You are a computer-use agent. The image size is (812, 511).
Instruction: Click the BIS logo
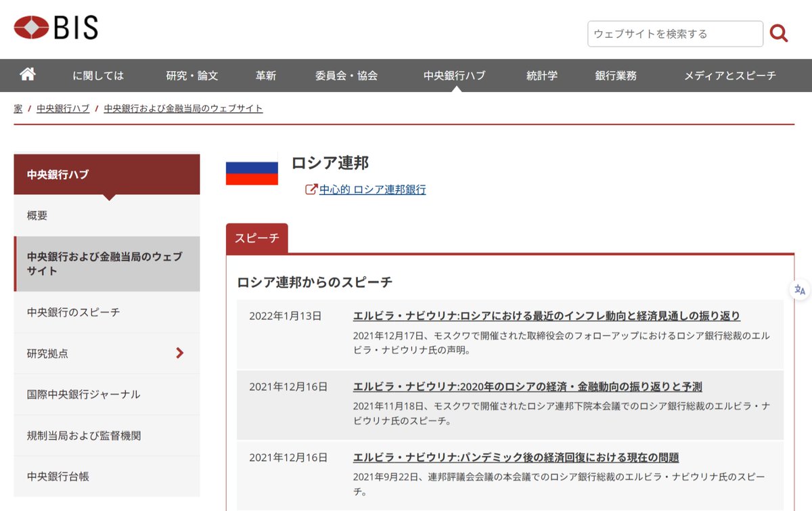coord(55,28)
